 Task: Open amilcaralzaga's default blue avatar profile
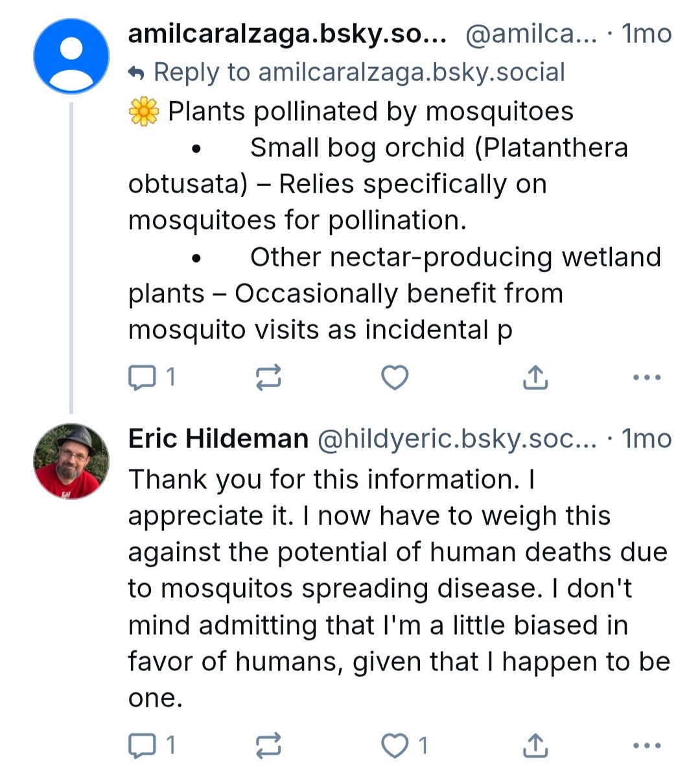[71, 56]
